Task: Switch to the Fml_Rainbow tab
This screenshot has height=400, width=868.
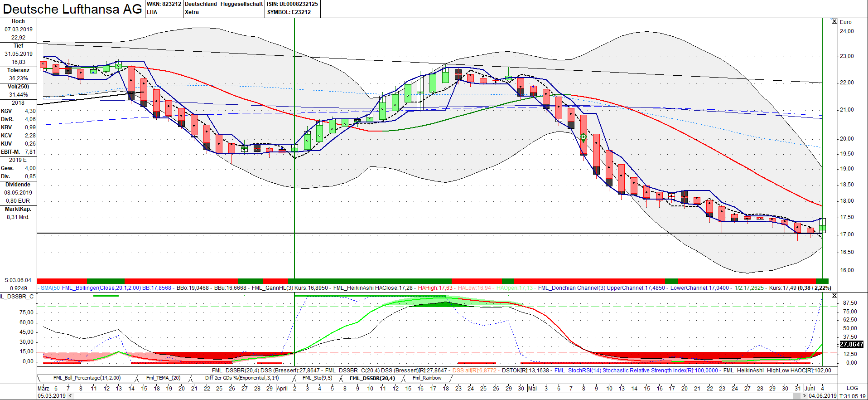Action: click(427, 378)
